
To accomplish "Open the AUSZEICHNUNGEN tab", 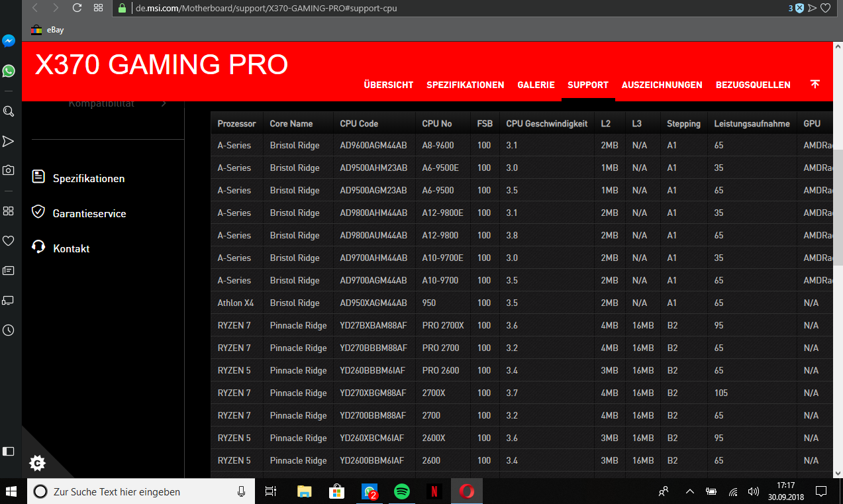I will pos(662,85).
